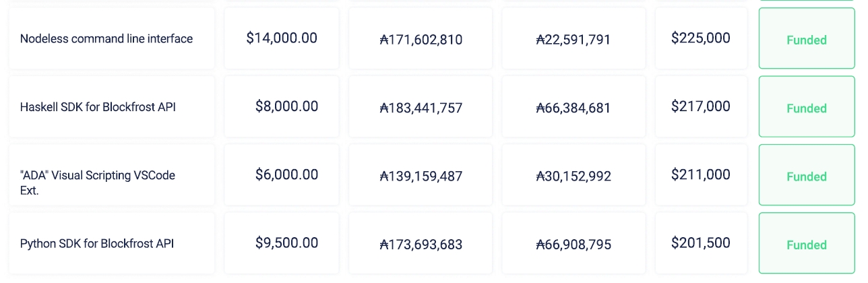Click the $8,000.00 budget cell
Image resolution: width=868 pixels, height=283 pixels.
tap(286, 106)
